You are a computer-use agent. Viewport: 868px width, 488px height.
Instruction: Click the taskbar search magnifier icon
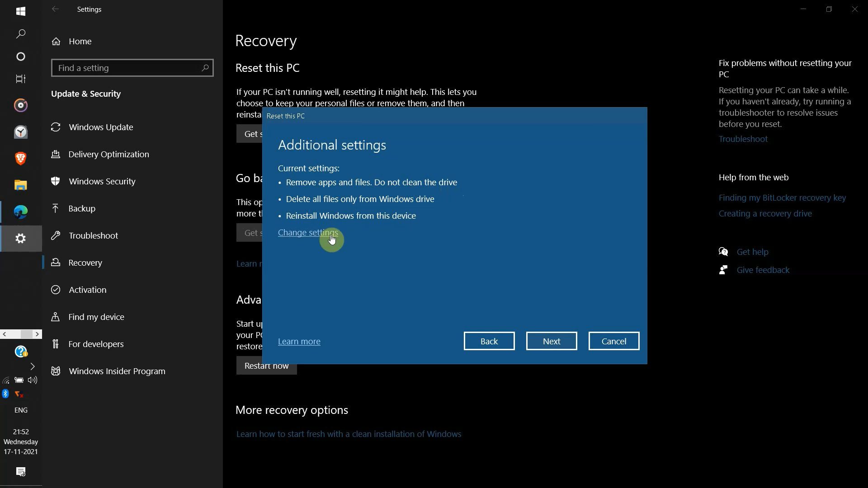click(x=21, y=34)
